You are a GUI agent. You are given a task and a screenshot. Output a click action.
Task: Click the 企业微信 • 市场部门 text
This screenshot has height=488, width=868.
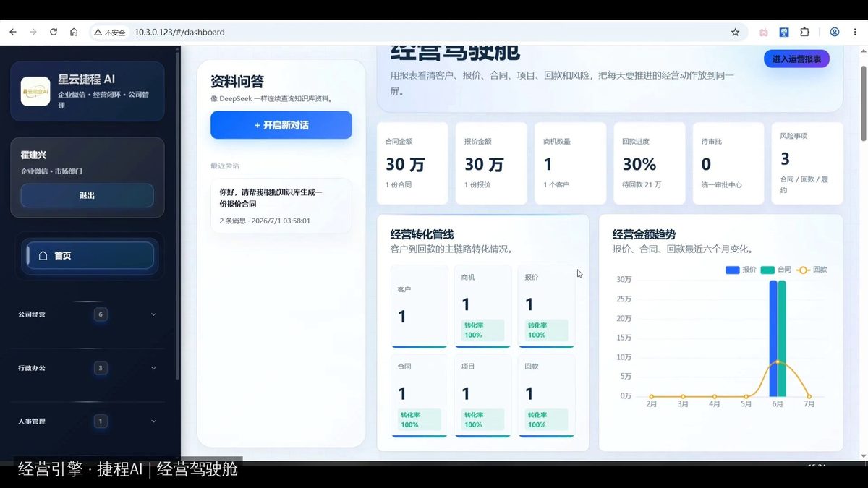(x=51, y=171)
